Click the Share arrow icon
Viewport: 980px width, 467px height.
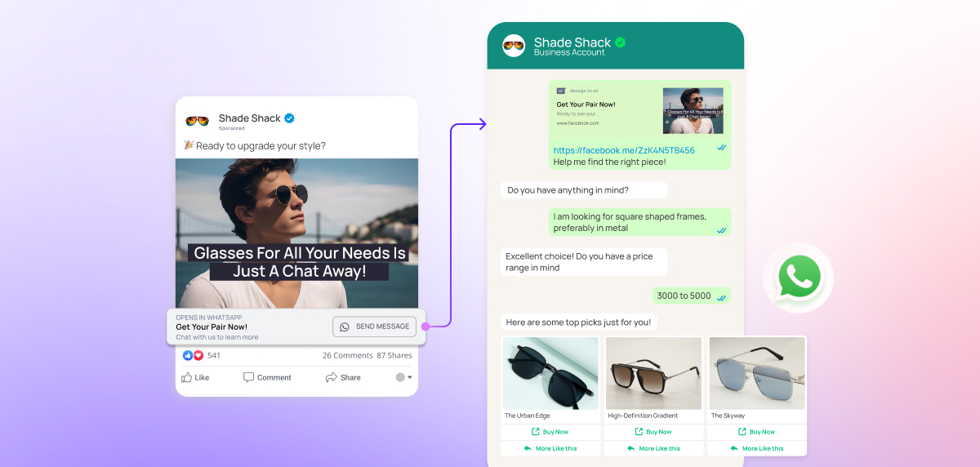(x=331, y=377)
